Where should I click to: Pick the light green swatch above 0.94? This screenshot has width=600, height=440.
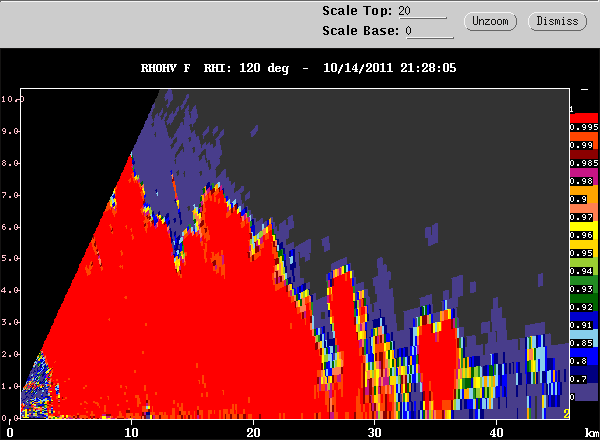pyautogui.click(x=584, y=262)
